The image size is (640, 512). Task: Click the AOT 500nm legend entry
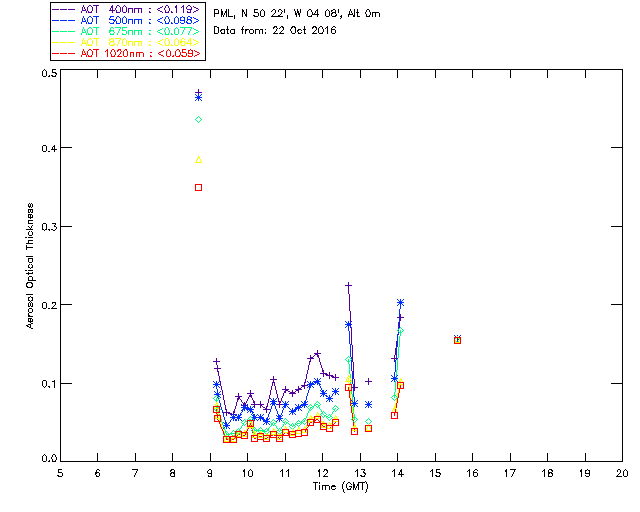pyautogui.click(x=127, y=20)
